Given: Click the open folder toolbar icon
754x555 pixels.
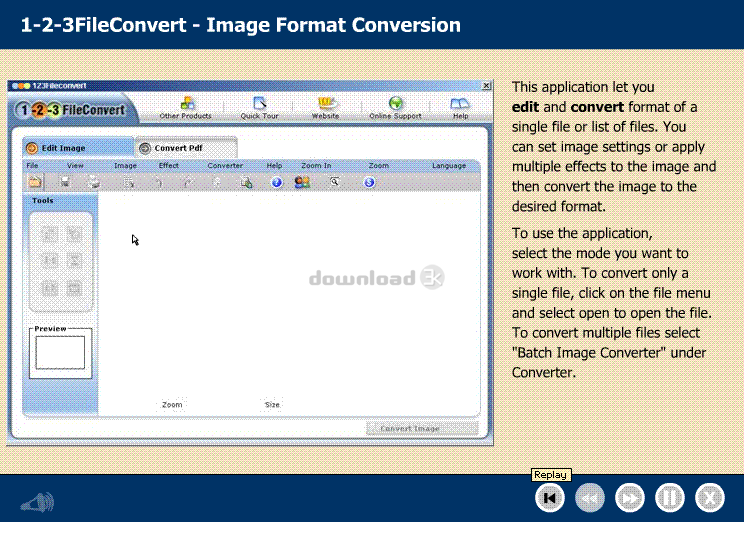Looking at the screenshot, I should (x=35, y=182).
